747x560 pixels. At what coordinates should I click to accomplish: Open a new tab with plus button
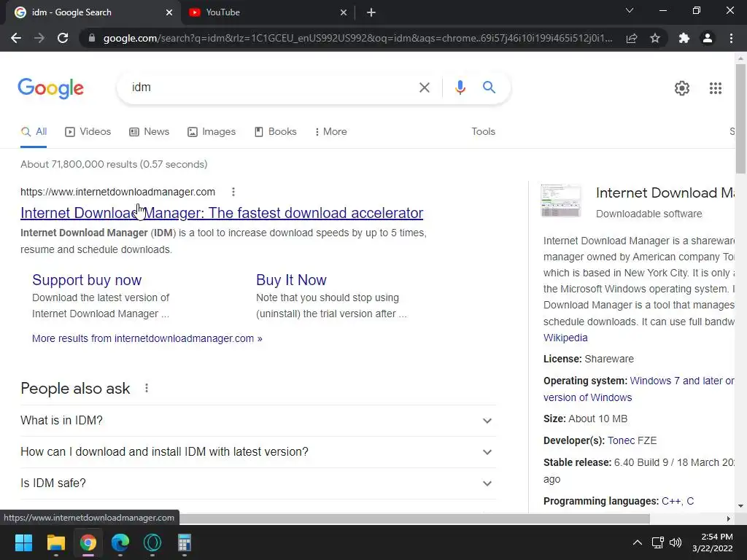(x=371, y=12)
